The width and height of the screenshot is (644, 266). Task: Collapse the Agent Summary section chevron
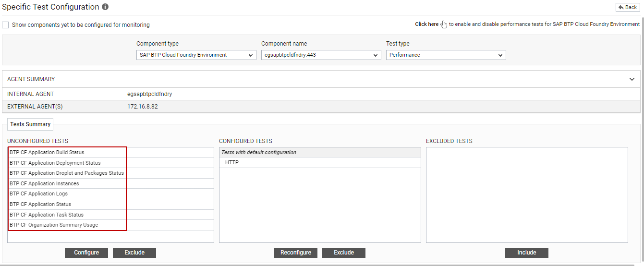click(632, 79)
